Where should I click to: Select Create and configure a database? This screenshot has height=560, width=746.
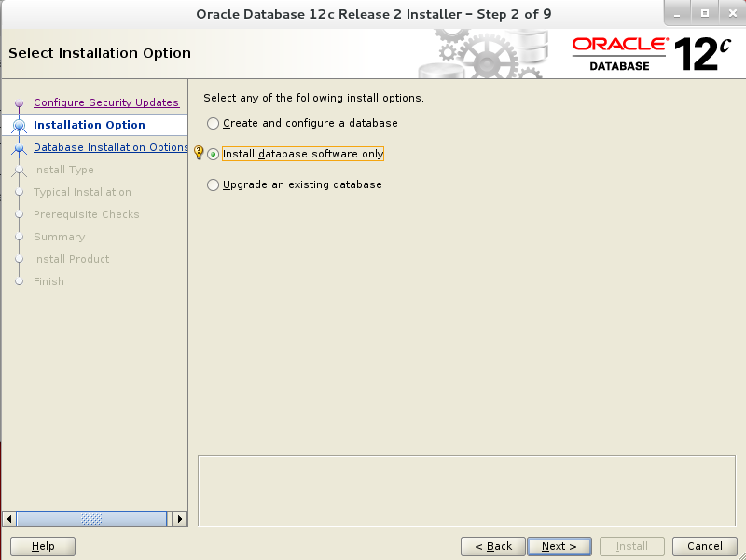(x=213, y=123)
